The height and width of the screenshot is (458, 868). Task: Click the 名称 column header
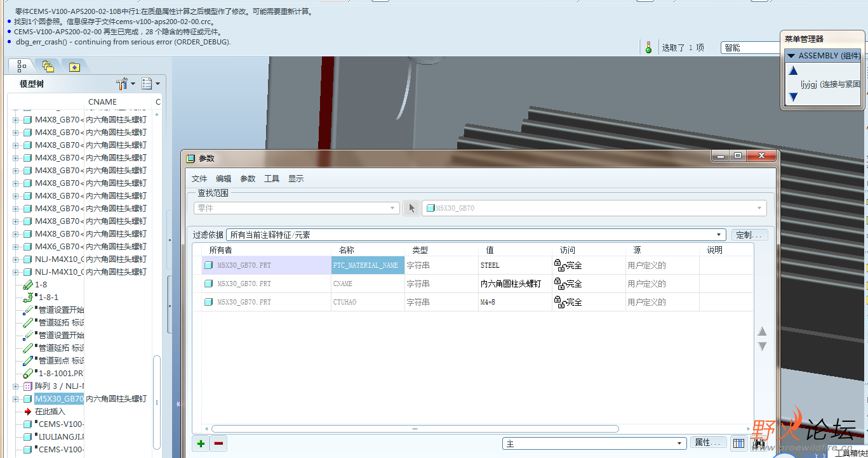point(368,250)
